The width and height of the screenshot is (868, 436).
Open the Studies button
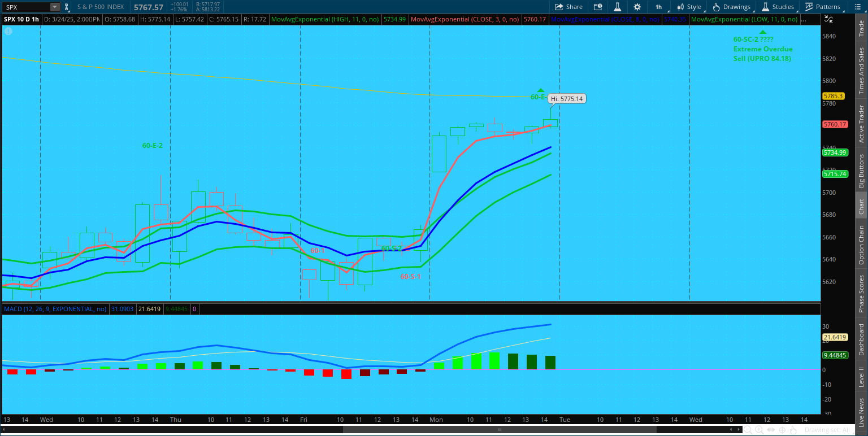[x=778, y=7]
